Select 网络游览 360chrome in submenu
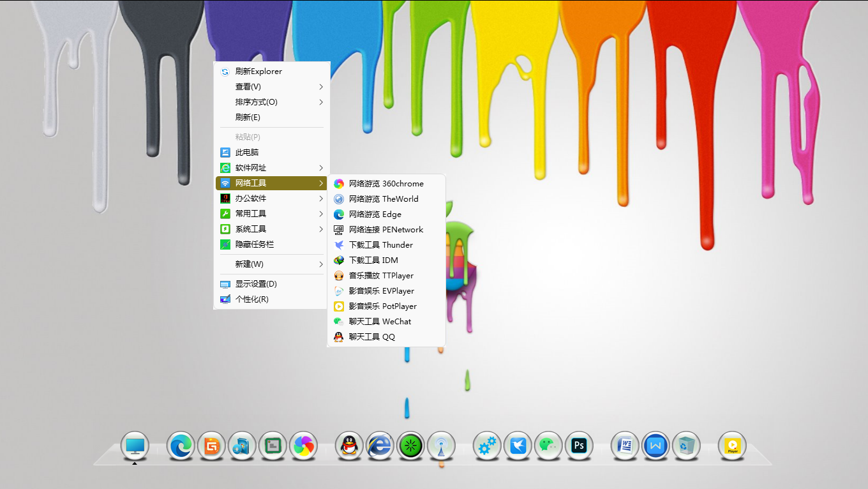The image size is (868, 489). 386,184
